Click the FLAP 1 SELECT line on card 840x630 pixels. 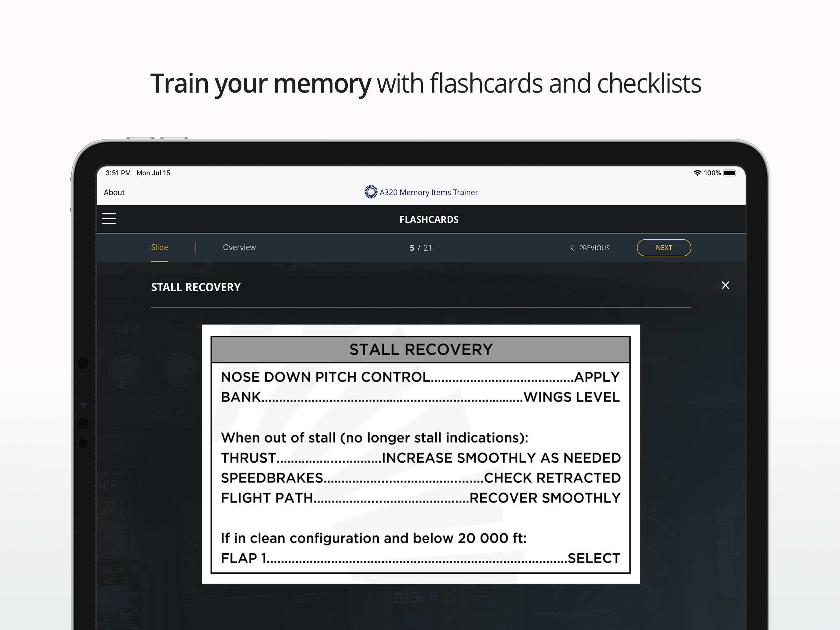420,558
